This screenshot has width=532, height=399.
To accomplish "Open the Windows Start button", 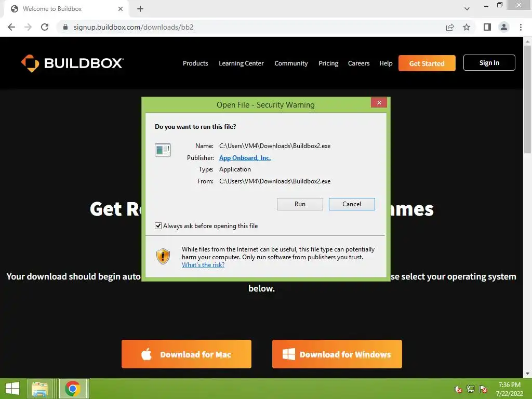I will (x=12, y=389).
